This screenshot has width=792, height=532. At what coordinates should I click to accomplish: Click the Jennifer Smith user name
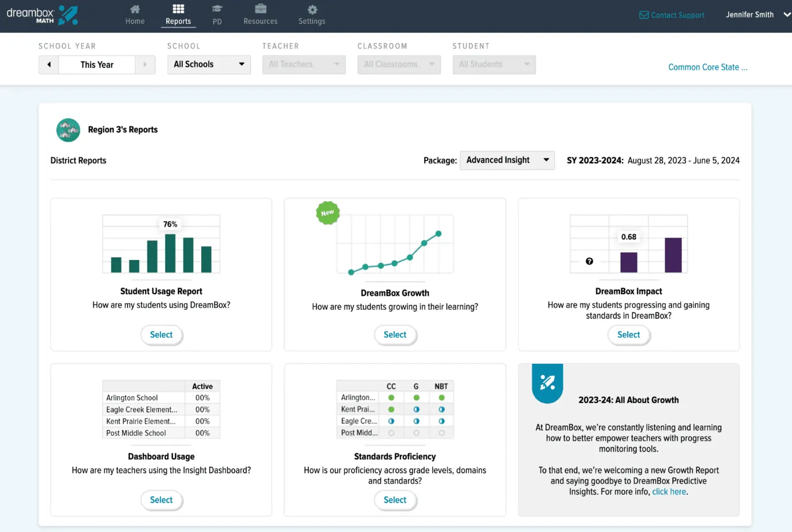click(750, 15)
